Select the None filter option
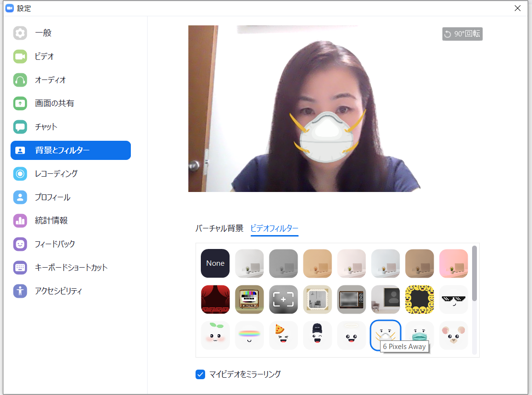Image resolution: width=532 pixels, height=395 pixels. click(x=215, y=263)
